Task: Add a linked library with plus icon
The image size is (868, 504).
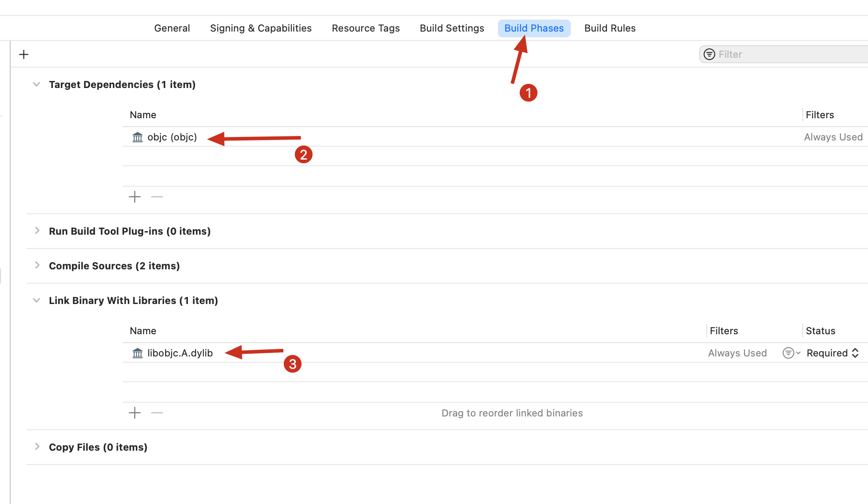Action: coord(135,412)
